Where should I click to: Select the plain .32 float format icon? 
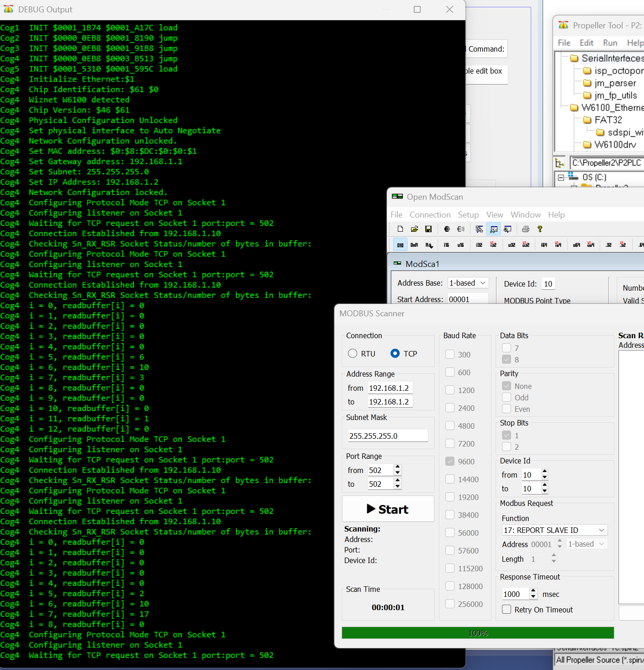pos(608,245)
